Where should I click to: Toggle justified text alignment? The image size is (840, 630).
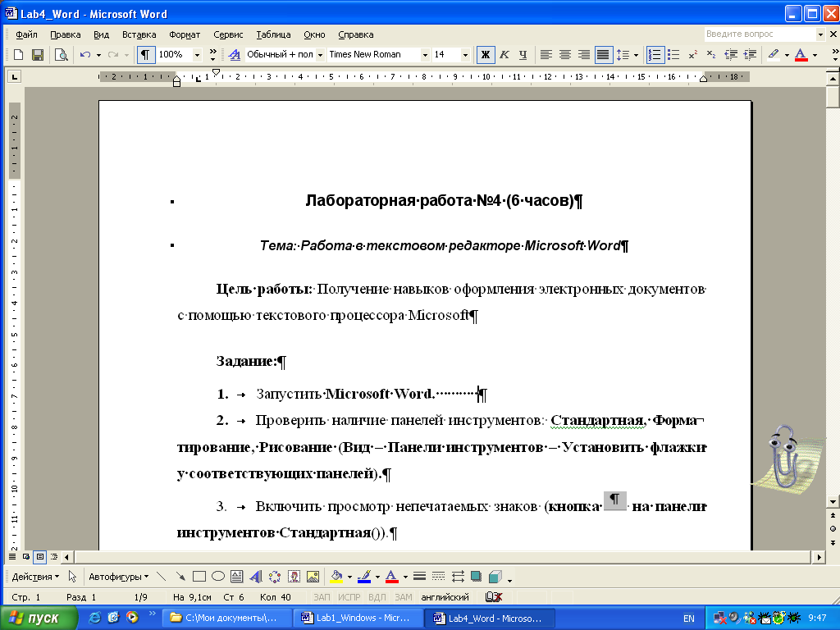[603, 55]
